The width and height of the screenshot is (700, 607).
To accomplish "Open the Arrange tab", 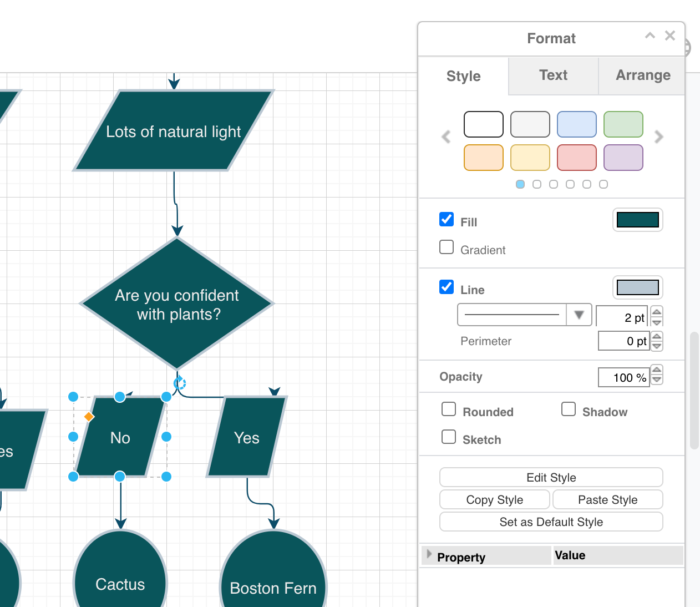I will point(643,75).
